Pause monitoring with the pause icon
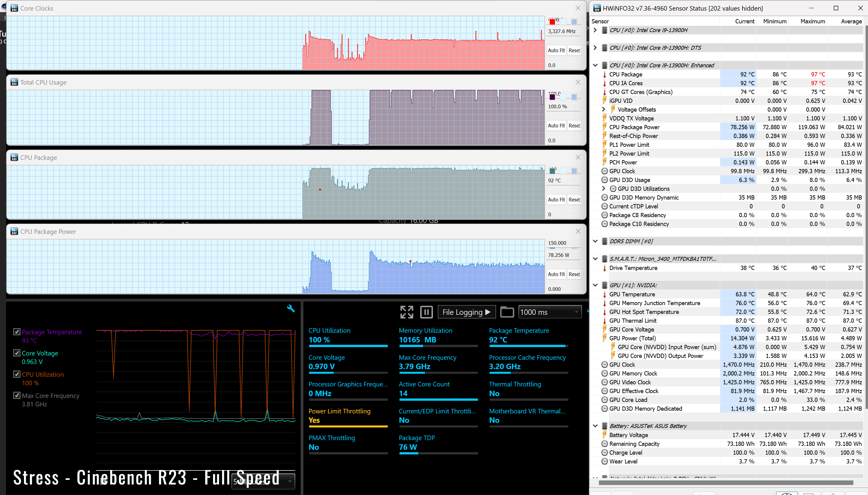The image size is (868, 495). [426, 312]
